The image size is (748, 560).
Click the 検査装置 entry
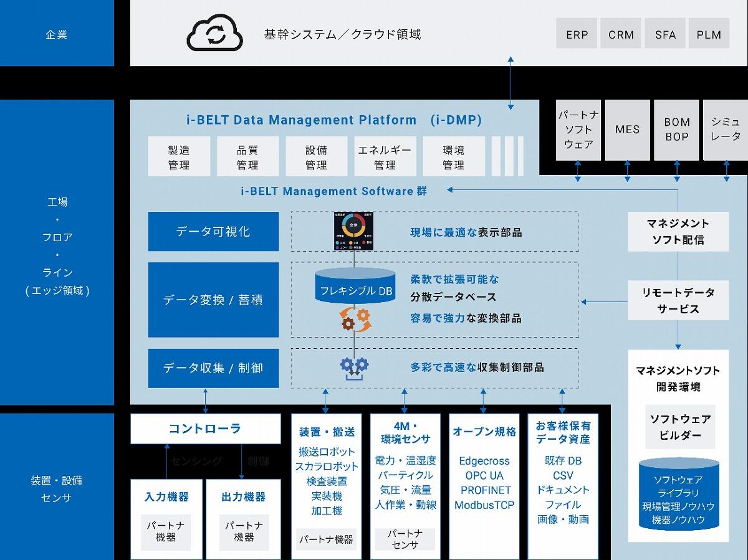327,482
